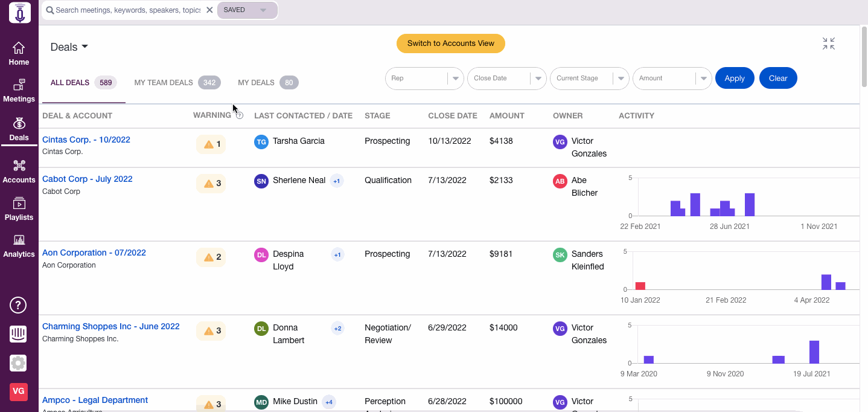Click the CLOSE DATE column header
868x412 pixels.
point(453,115)
